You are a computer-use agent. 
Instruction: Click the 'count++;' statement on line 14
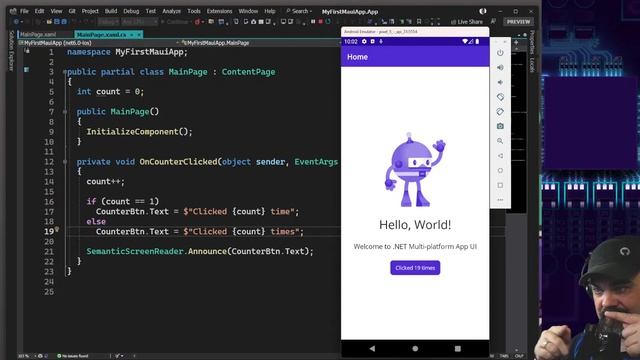105,182
